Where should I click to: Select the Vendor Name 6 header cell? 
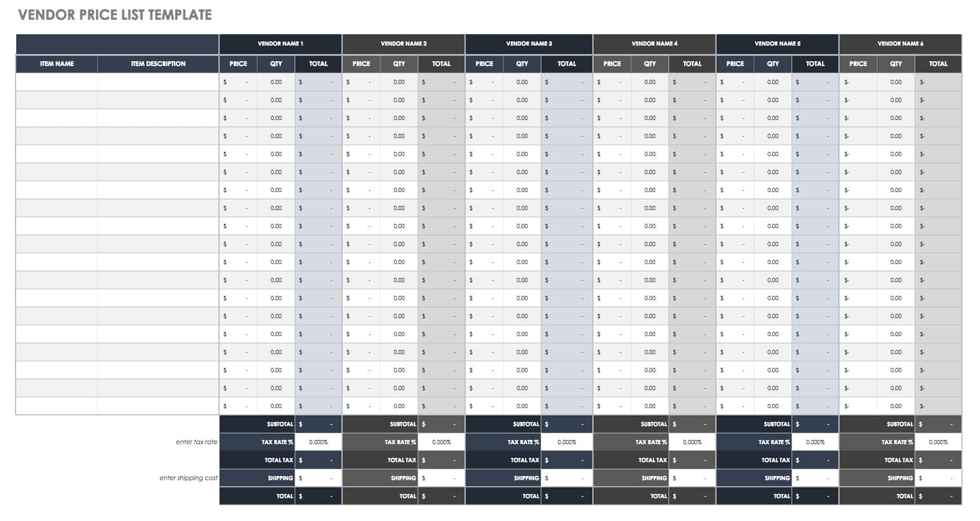pos(900,44)
